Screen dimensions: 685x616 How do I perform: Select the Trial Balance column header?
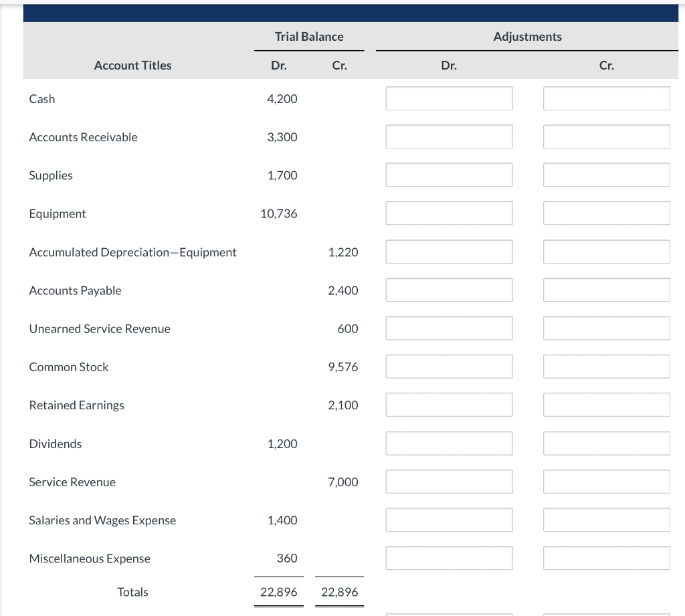[x=308, y=36]
